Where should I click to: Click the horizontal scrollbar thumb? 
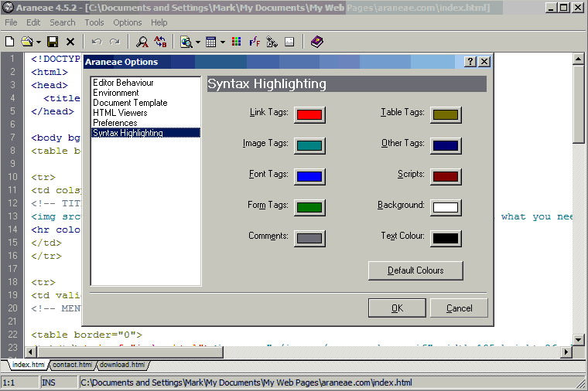click(130, 352)
